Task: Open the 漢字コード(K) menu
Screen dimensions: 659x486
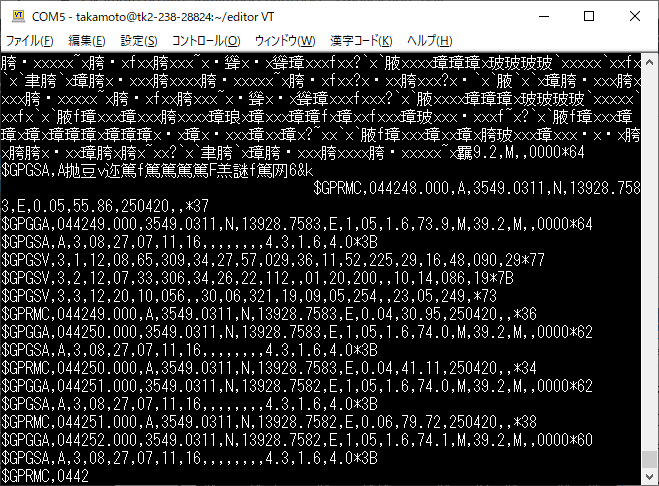Action: point(361,41)
